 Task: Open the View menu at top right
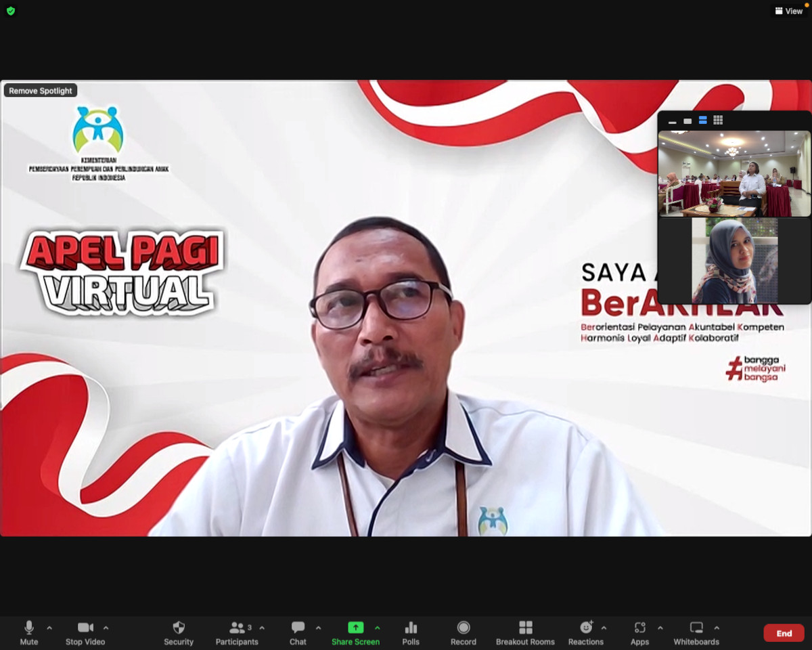click(x=788, y=11)
